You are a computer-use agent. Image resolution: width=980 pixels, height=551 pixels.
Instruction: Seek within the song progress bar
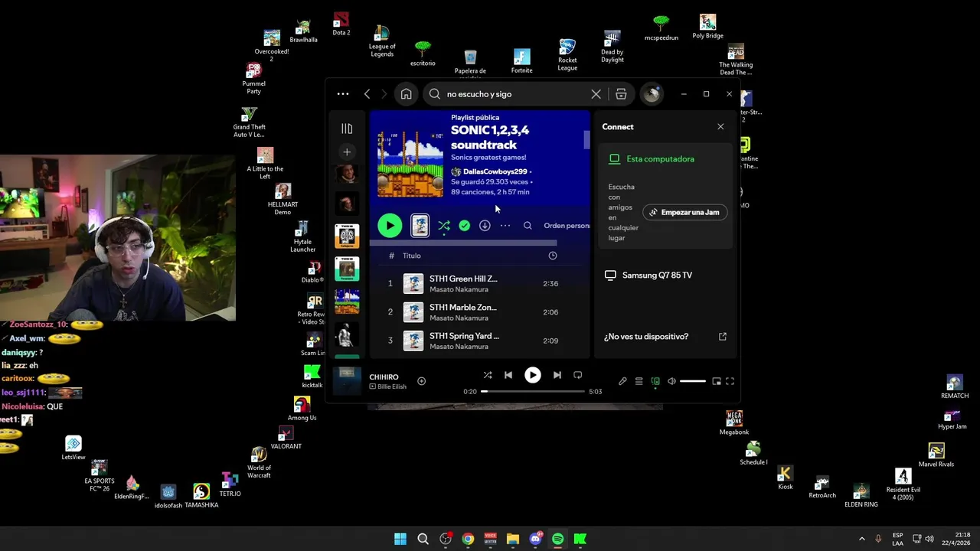click(533, 391)
